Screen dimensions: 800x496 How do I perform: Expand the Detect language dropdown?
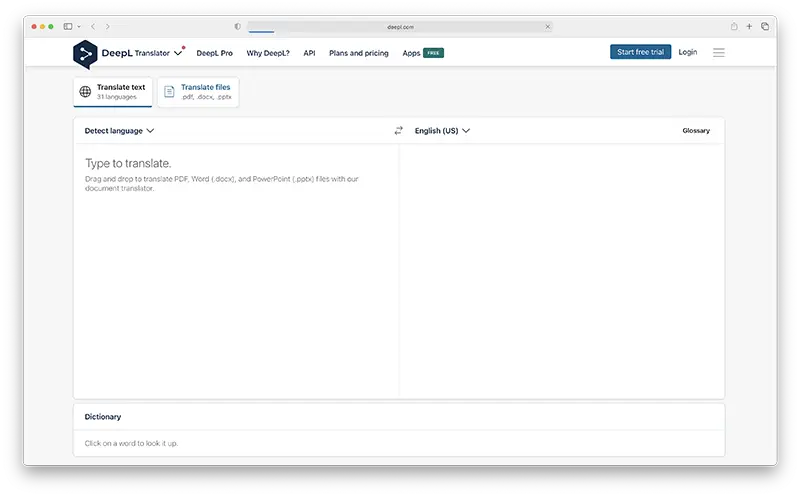tap(119, 131)
